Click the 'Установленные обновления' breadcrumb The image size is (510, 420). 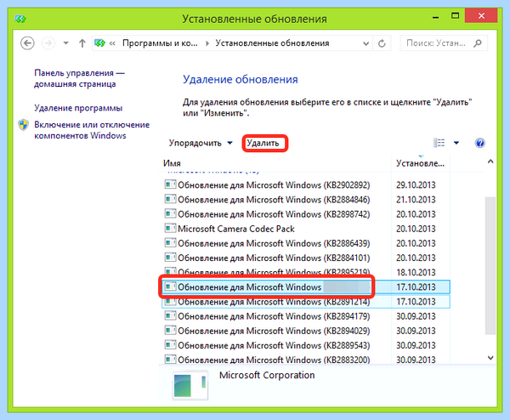click(x=272, y=43)
